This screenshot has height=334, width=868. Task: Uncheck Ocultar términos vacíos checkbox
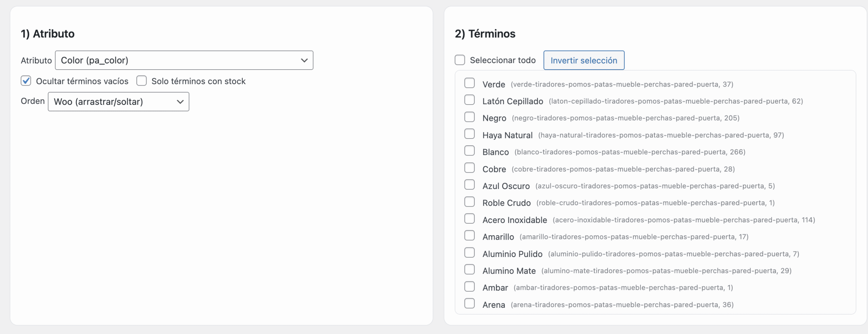[26, 81]
